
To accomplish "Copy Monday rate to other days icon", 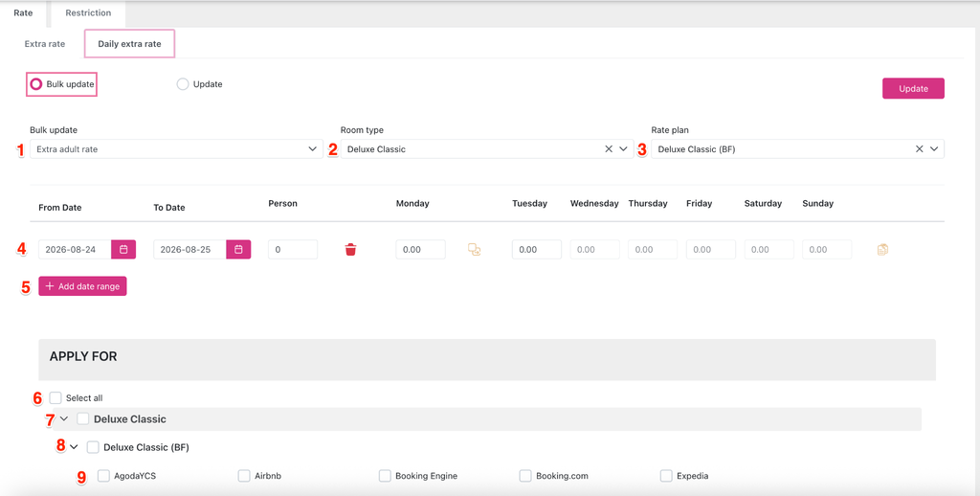I will tap(475, 250).
